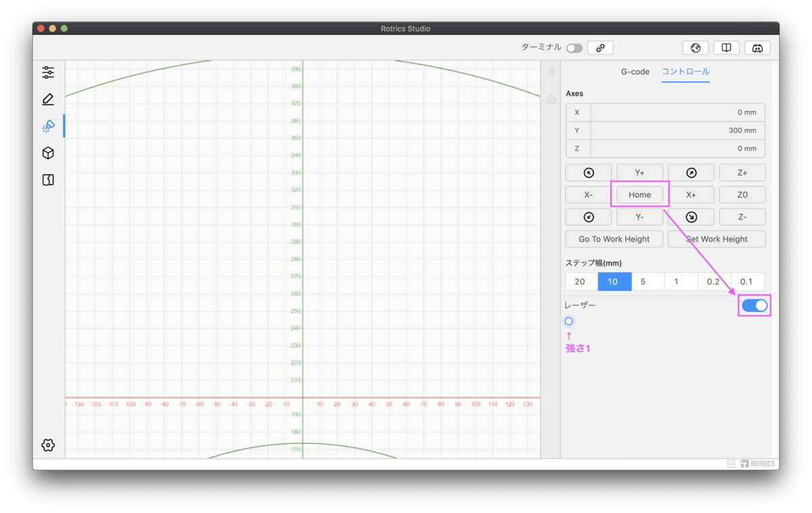
Task: Open the manual book icon
Action: click(726, 47)
